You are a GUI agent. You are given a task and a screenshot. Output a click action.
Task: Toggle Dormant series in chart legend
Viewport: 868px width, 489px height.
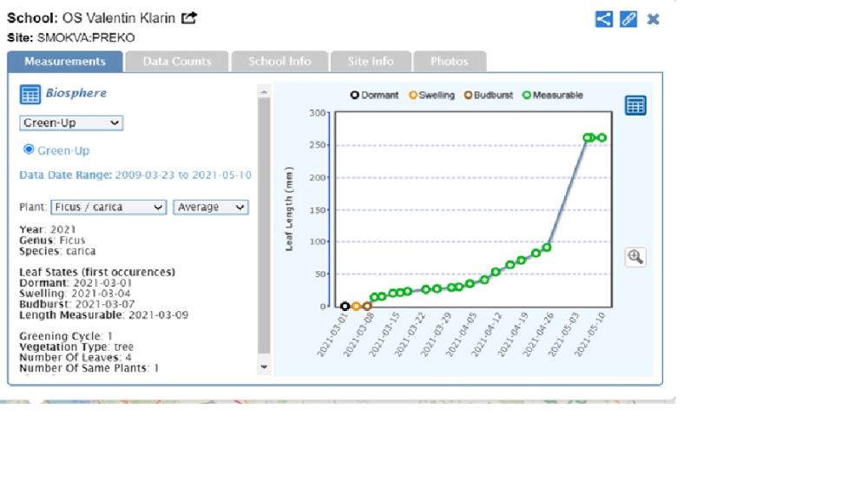374,96
